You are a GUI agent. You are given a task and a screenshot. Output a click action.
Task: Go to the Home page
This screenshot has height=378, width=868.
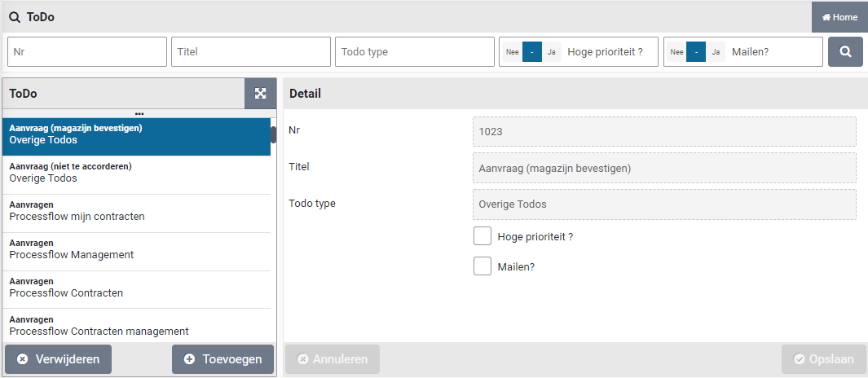[839, 17]
